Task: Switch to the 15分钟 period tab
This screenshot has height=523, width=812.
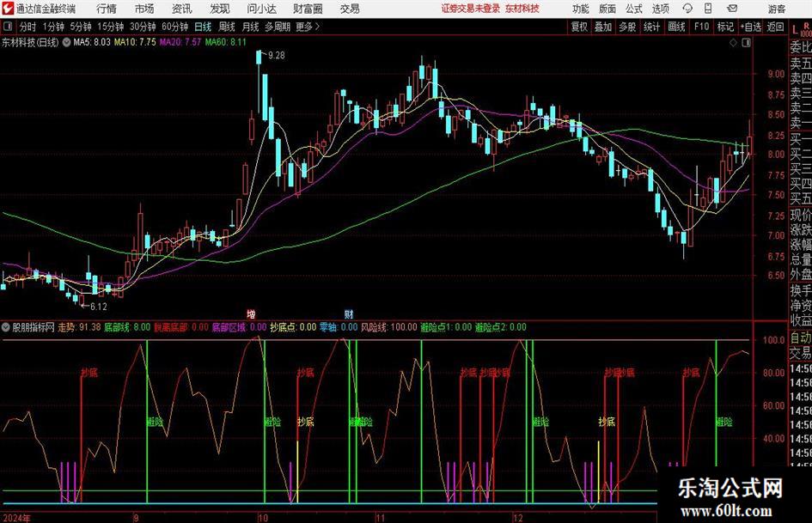Action: [111, 27]
